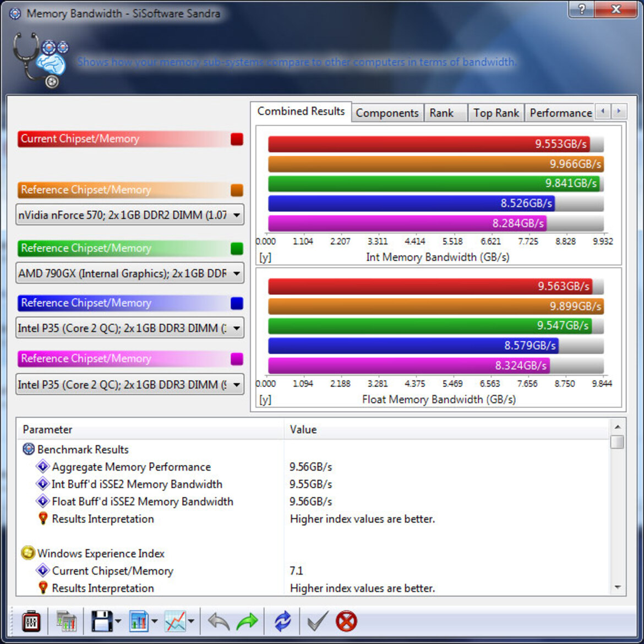Click the orange 9.966GB/s Int bandwidth bar
Image resolution: width=644 pixels, height=644 pixels.
(436, 164)
